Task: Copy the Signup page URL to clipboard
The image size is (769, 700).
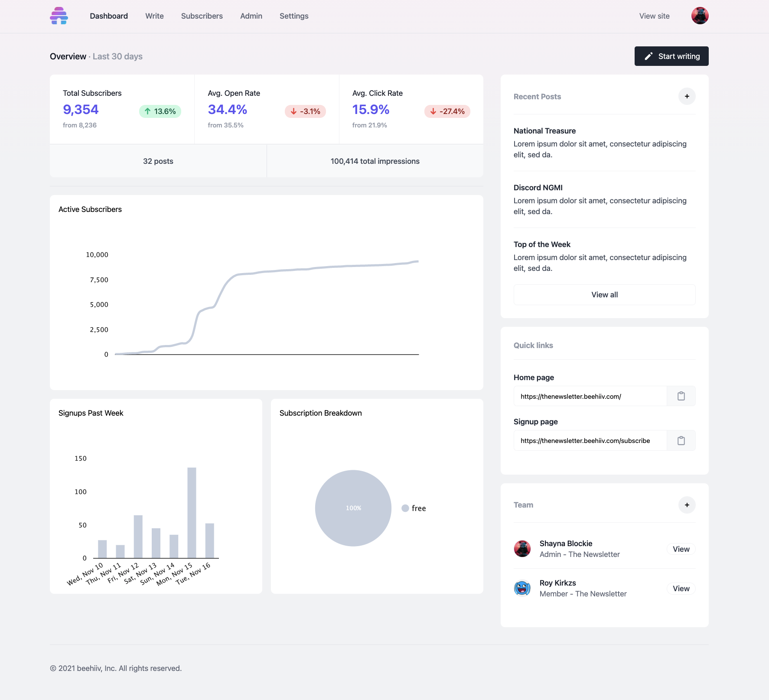Action: (681, 440)
